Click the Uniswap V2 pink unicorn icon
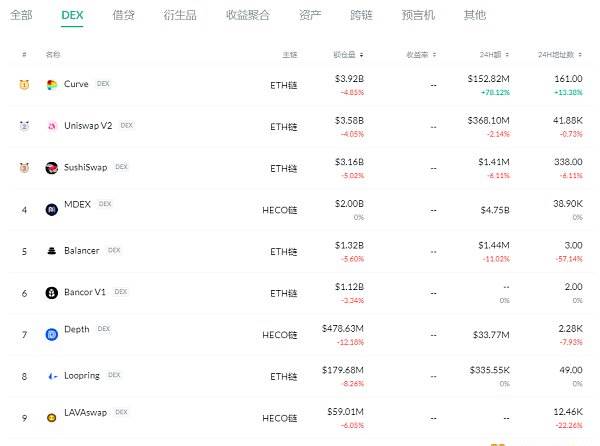Image resolution: width=600 pixels, height=446 pixels. coord(52,126)
